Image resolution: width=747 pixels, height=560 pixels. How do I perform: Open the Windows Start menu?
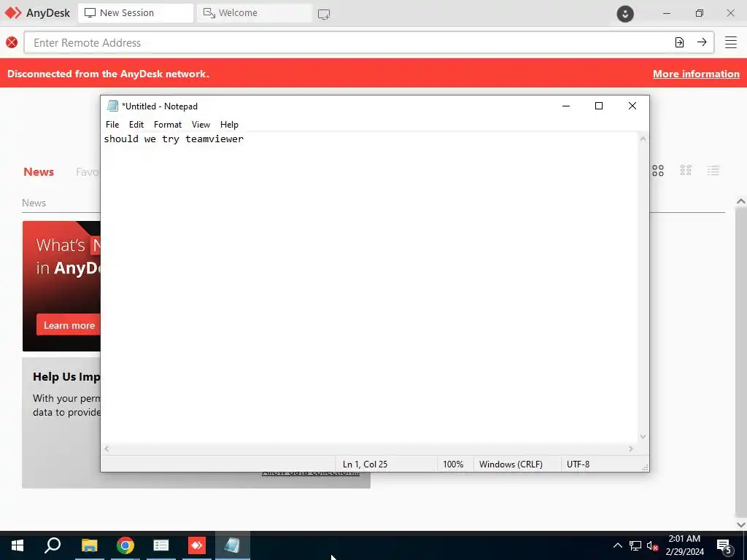click(x=18, y=545)
